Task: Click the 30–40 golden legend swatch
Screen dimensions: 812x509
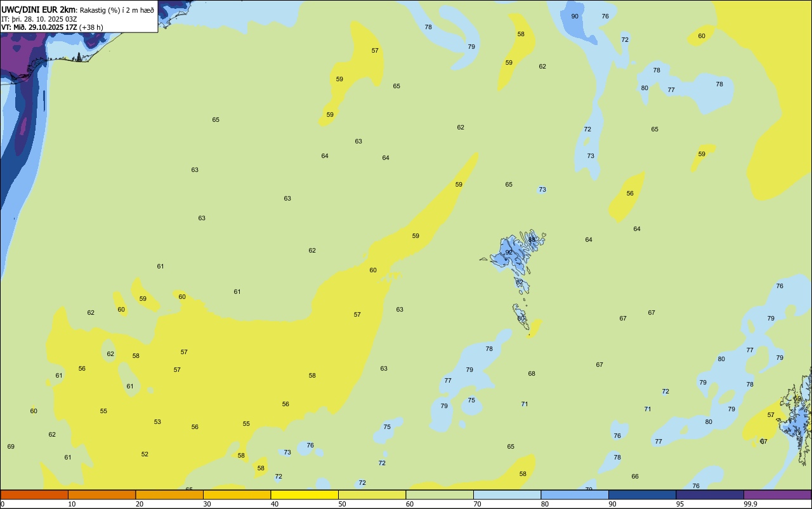Action: [x=237, y=494]
